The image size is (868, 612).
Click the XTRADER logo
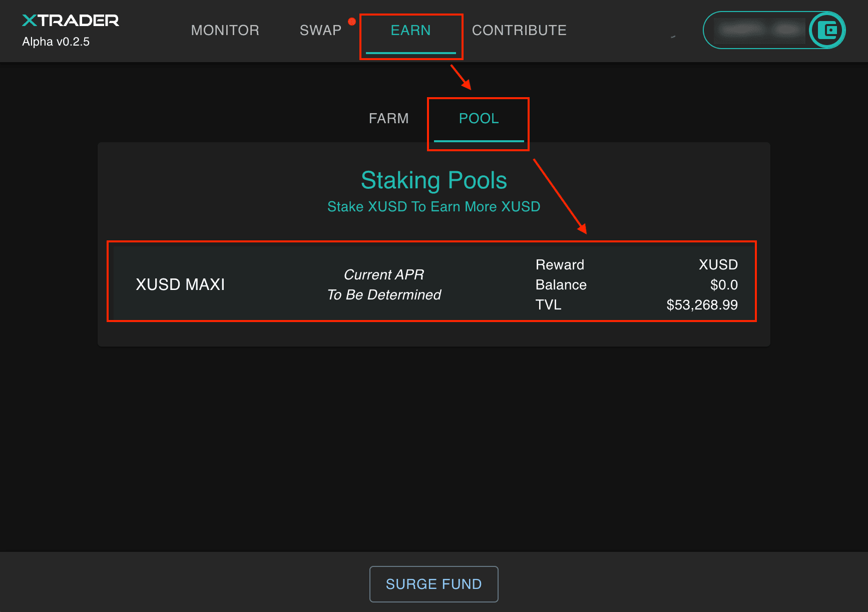pyautogui.click(x=71, y=21)
